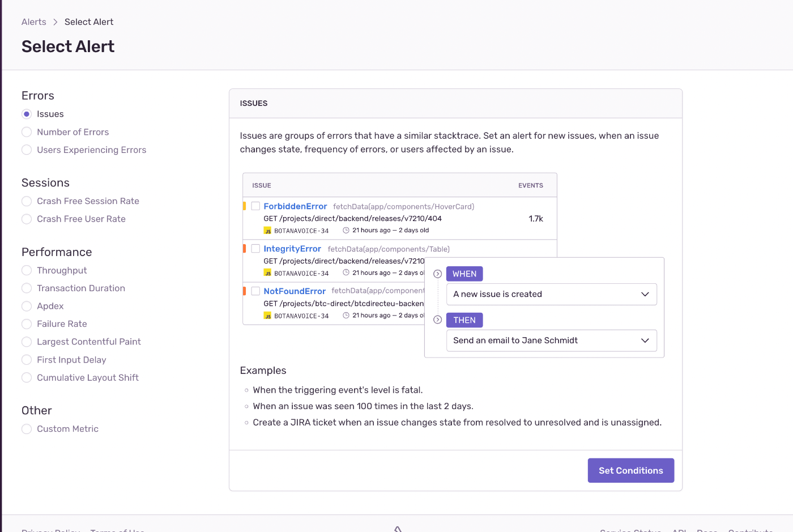Image resolution: width=793 pixels, height=532 pixels.
Task: Select the Issues radio button
Action: point(27,114)
